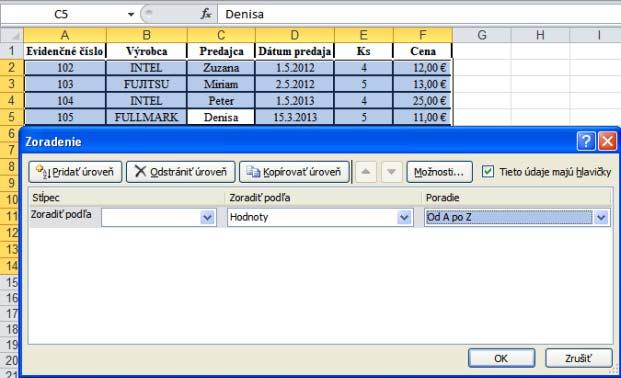Click price cell 12,00 €
Viewport: 621px width, 378px height.
[x=423, y=68]
